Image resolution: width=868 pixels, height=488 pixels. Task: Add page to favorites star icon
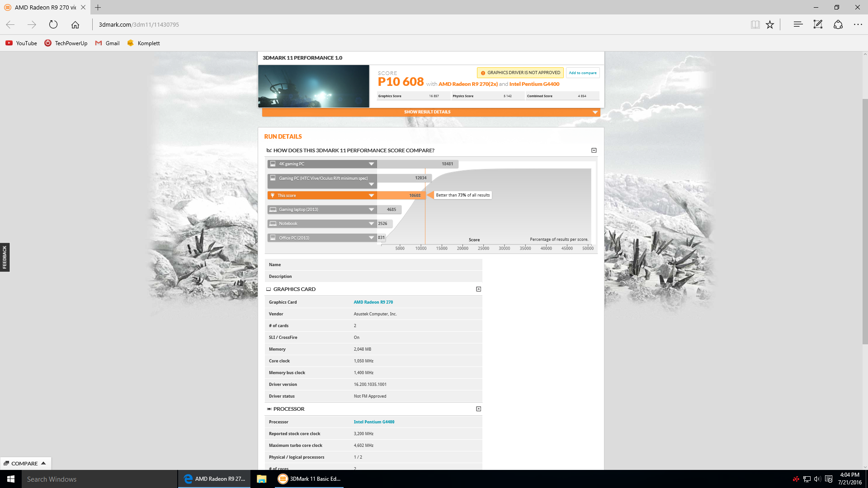770,24
